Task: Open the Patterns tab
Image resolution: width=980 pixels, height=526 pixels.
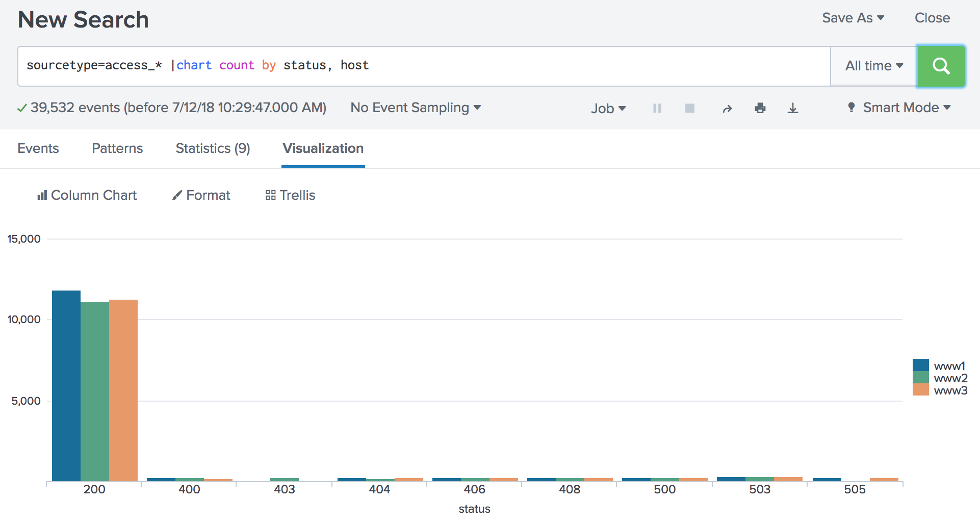Action: [117, 148]
